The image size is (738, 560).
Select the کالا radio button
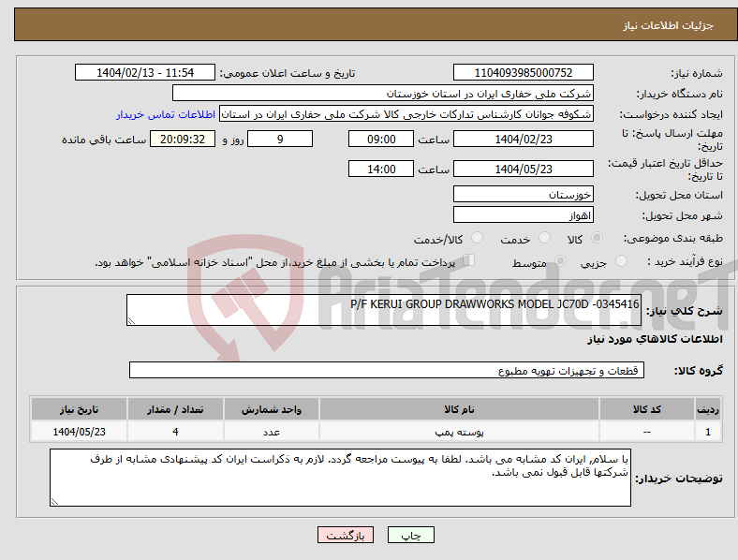597,238
